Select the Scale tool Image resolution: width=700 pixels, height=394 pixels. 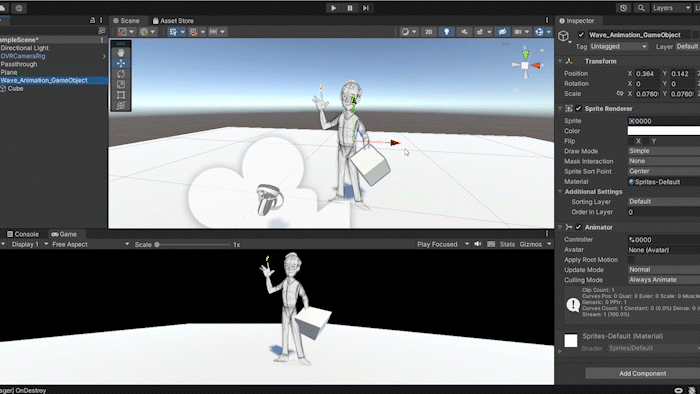coord(121,84)
